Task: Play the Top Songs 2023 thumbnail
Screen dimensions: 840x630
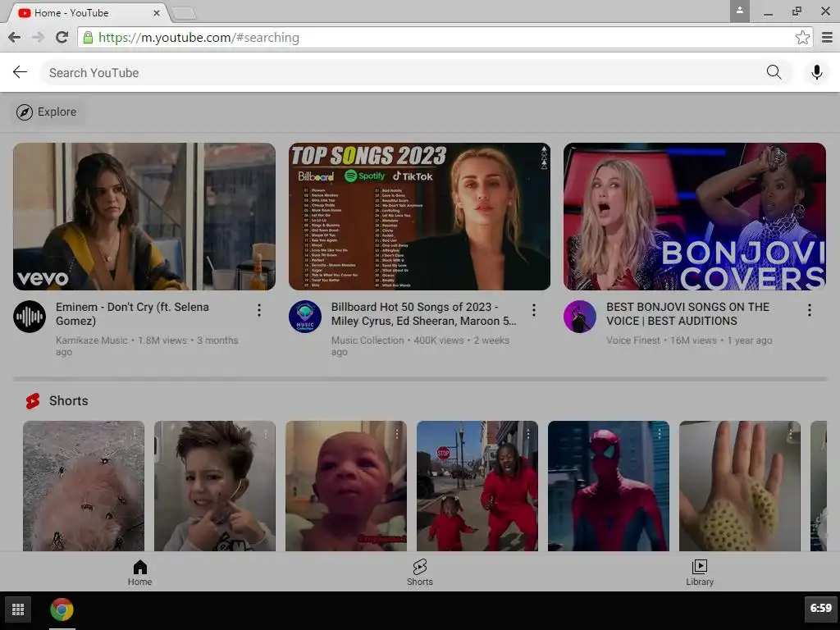Action: pos(419,217)
